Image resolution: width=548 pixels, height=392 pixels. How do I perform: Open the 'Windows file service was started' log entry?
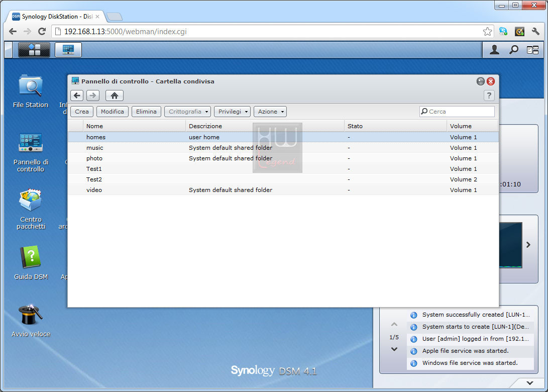(471, 363)
